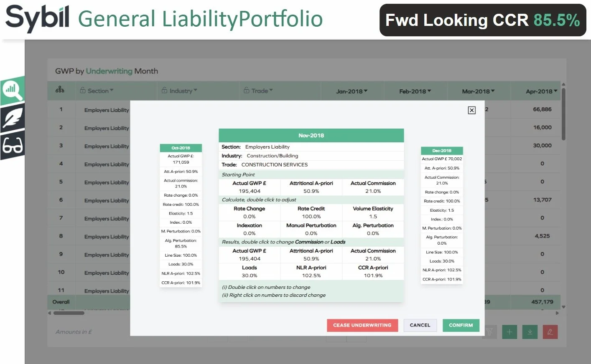This screenshot has width=591, height=364.
Task: Click the table's horizontal scrollbar thumb
Action: 69,313
